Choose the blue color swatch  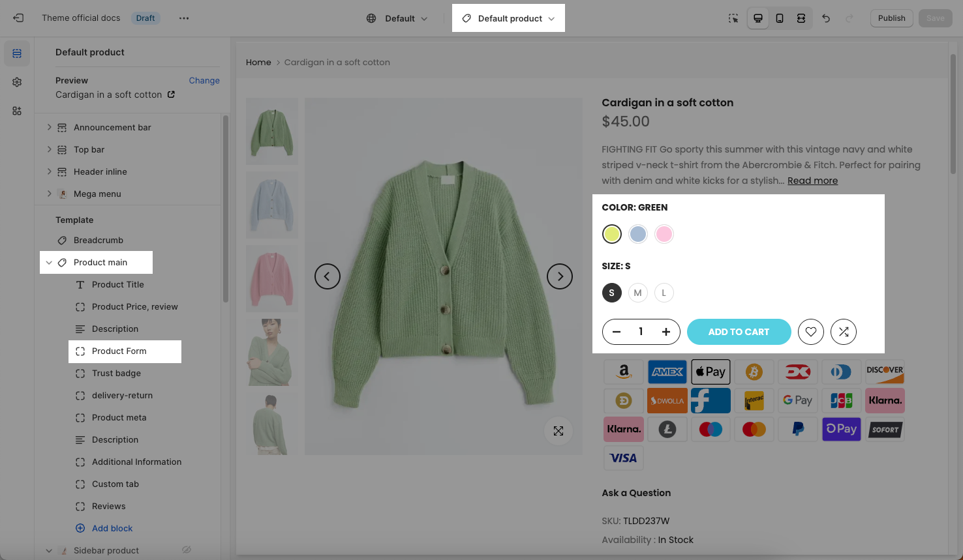638,234
